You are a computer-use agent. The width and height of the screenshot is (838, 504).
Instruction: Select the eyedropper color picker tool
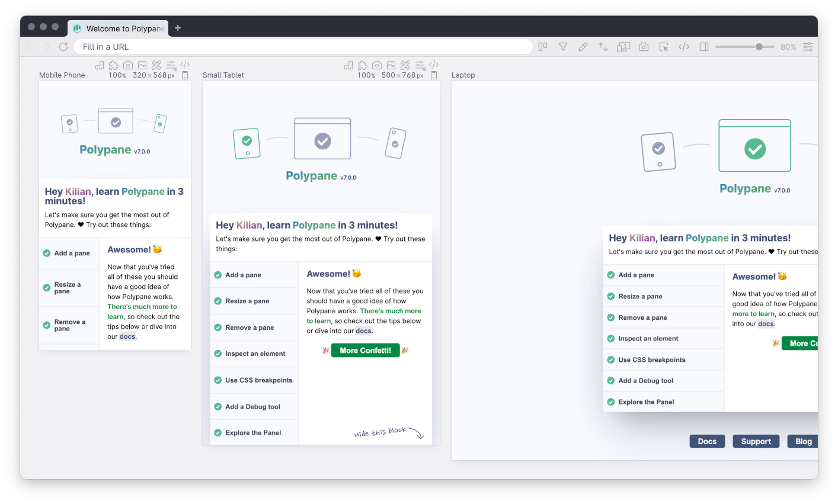[x=583, y=47]
